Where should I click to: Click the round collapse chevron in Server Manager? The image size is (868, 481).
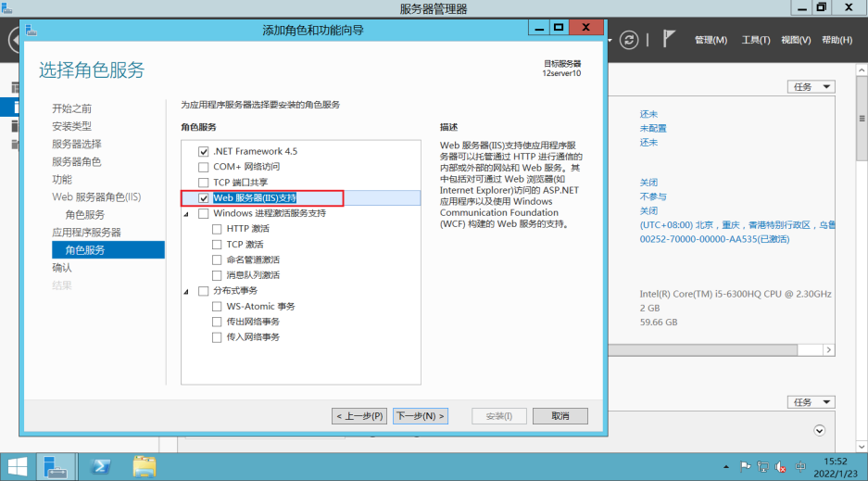(x=819, y=431)
